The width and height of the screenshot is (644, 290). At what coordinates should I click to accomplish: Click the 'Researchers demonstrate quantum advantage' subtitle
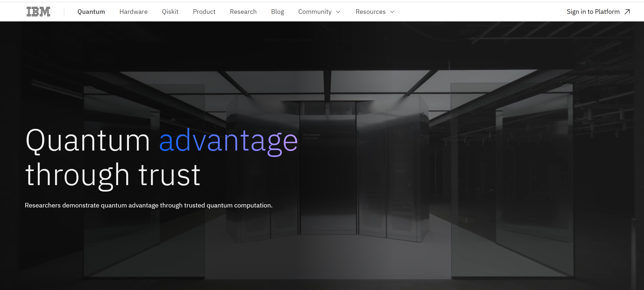[149, 205]
